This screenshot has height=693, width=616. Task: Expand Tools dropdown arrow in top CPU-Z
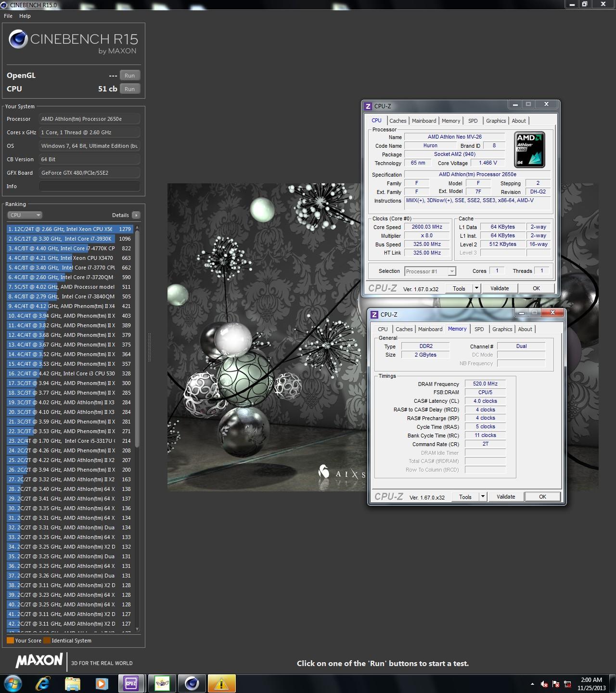coord(477,288)
